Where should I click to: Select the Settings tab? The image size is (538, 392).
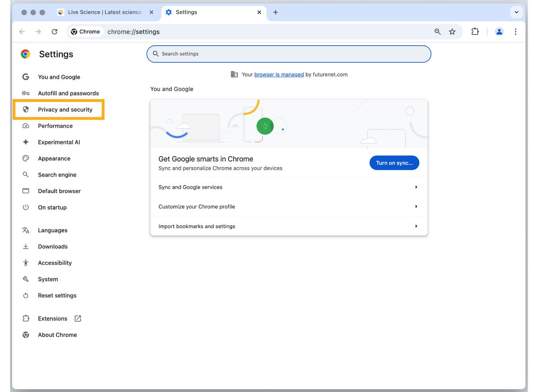(213, 12)
